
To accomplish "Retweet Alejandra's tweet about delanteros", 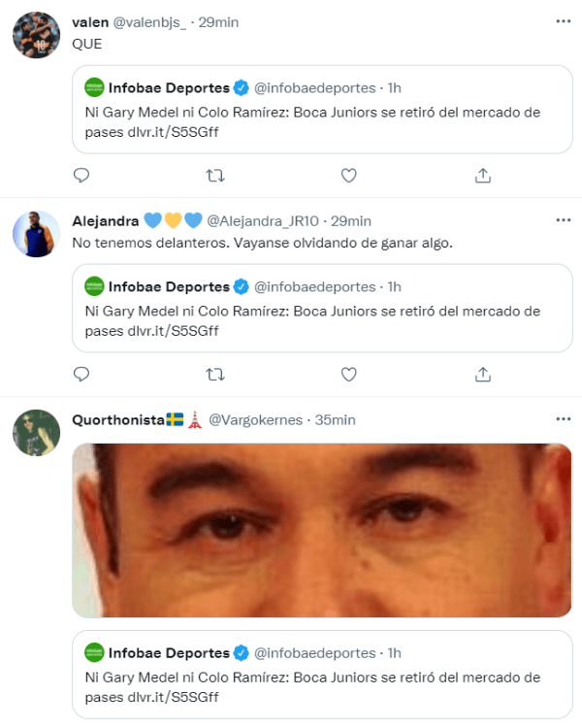I will point(215,374).
